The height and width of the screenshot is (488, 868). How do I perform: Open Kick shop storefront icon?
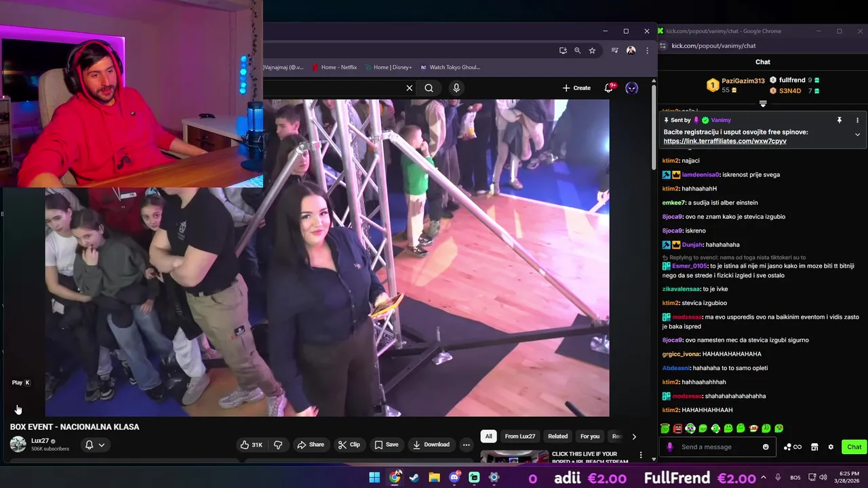[x=814, y=447]
